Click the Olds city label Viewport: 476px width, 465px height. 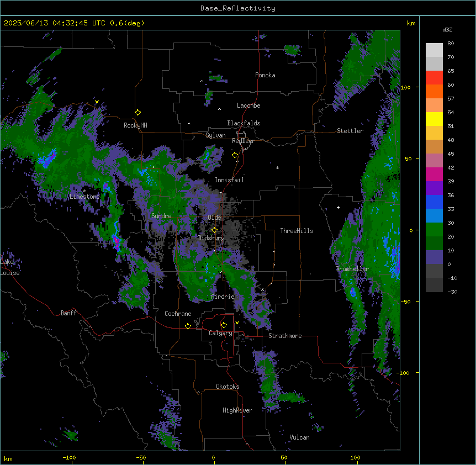pos(214,218)
